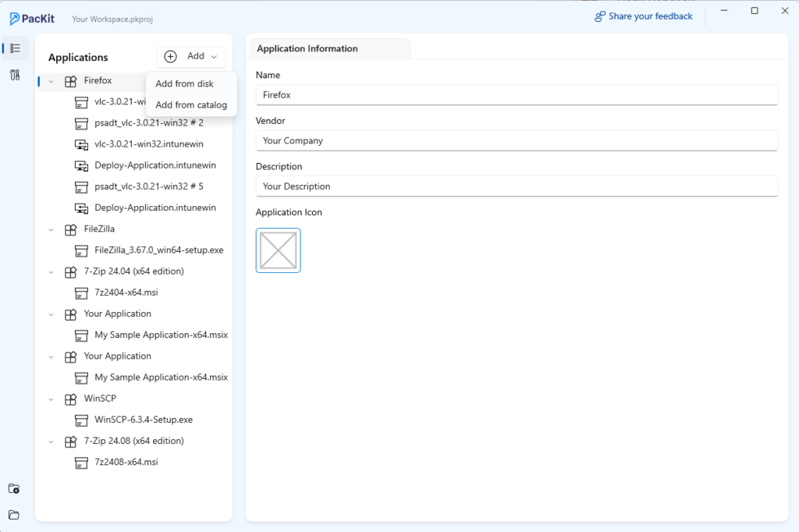The height and width of the screenshot is (532, 799).
Task: Click application icon beside 7-Zip 24.04
Action: point(71,272)
